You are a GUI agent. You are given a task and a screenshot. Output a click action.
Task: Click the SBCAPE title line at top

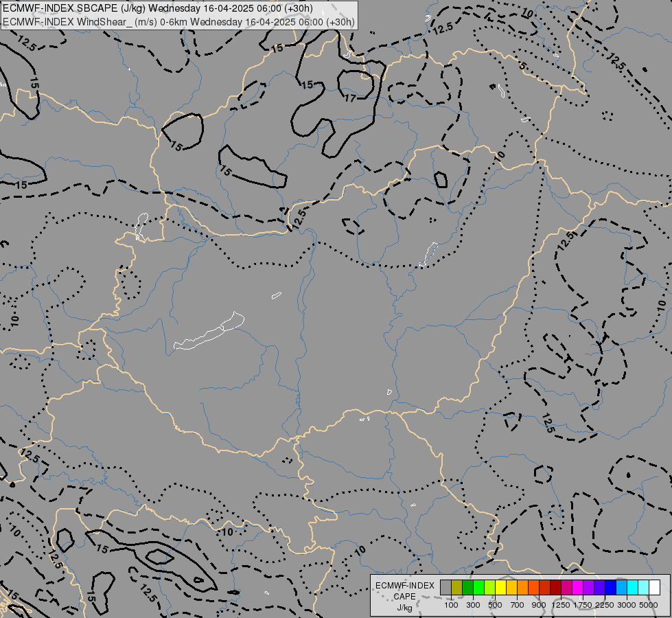(x=158, y=8)
